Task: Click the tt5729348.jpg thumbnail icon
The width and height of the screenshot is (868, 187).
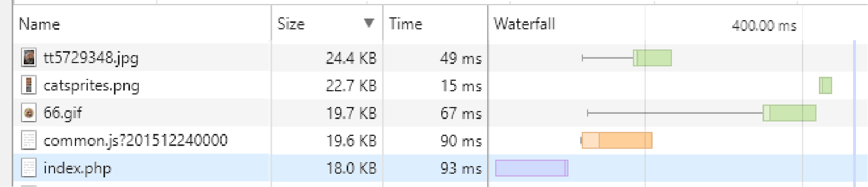Action: tap(29, 58)
